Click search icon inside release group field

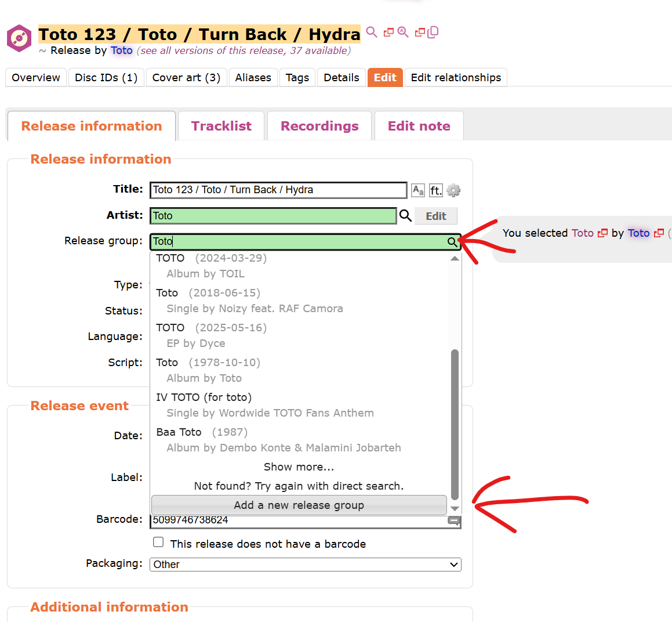[x=452, y=242]
